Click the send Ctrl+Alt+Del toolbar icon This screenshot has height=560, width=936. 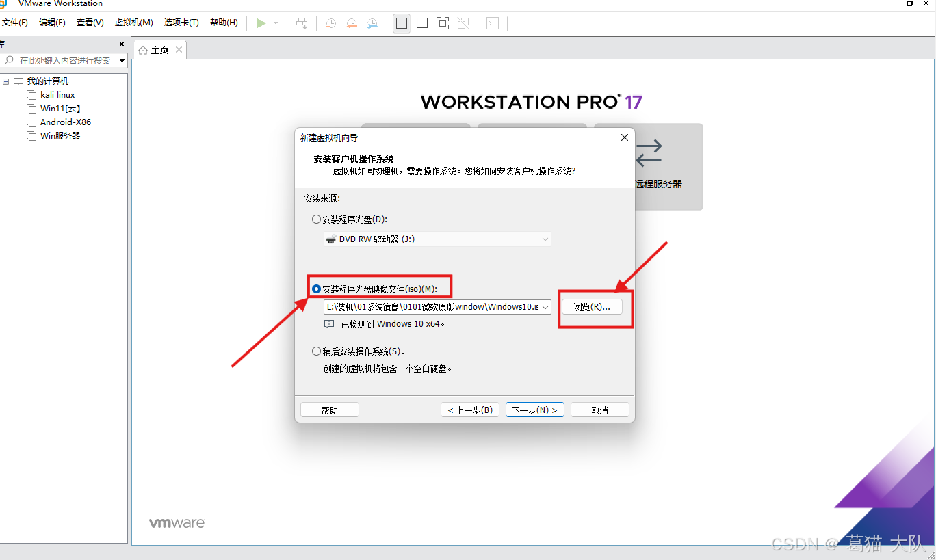point(302,23)
